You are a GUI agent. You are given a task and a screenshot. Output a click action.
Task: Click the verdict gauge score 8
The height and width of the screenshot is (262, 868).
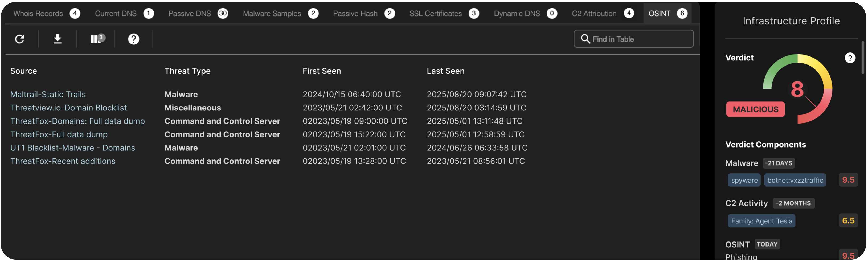[797, 89]
